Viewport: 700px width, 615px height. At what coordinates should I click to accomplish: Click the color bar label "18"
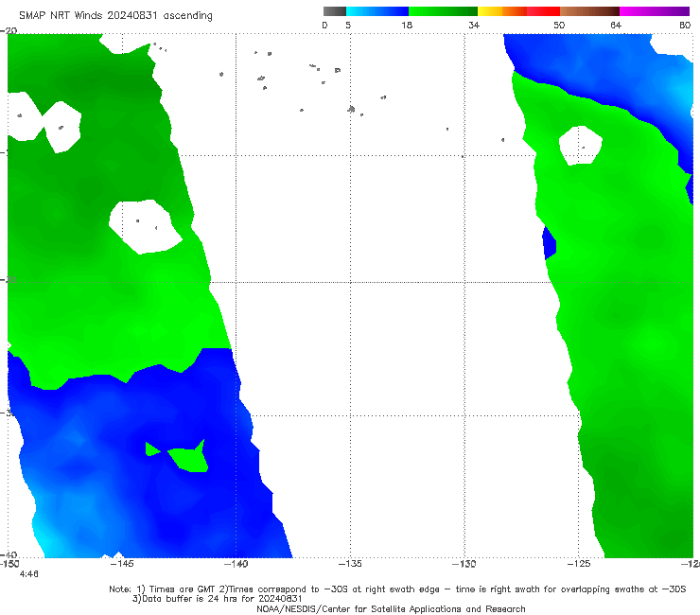pos(407,26)
